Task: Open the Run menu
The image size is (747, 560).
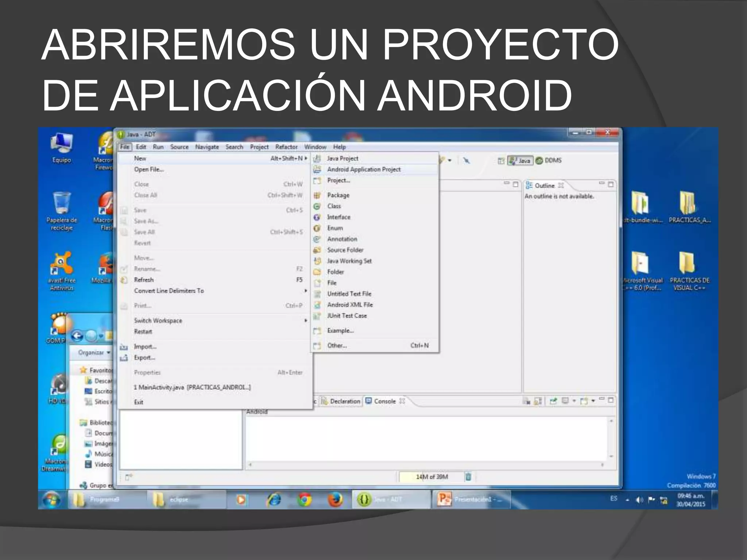Action: pyautogui.click(x=158, y=147)
